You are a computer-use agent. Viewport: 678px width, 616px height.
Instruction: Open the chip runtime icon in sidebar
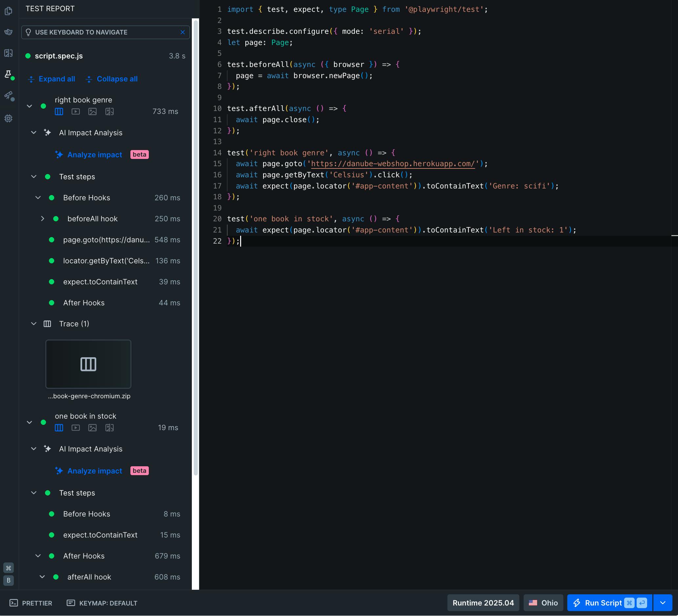coord(9,118)
